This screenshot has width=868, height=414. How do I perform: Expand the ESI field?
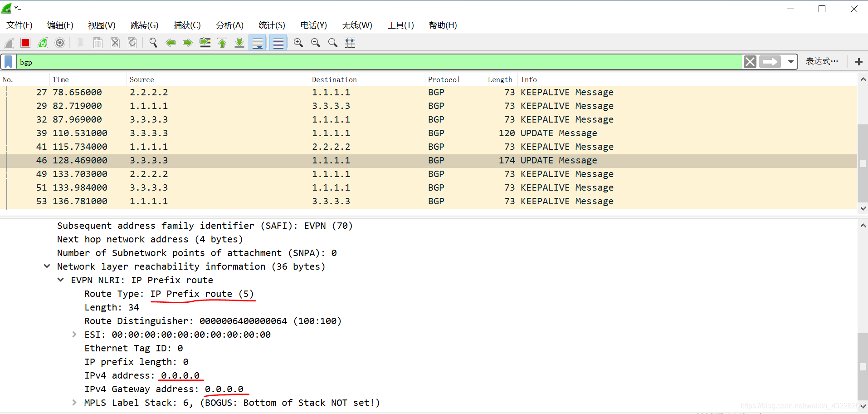click(74, 334)
